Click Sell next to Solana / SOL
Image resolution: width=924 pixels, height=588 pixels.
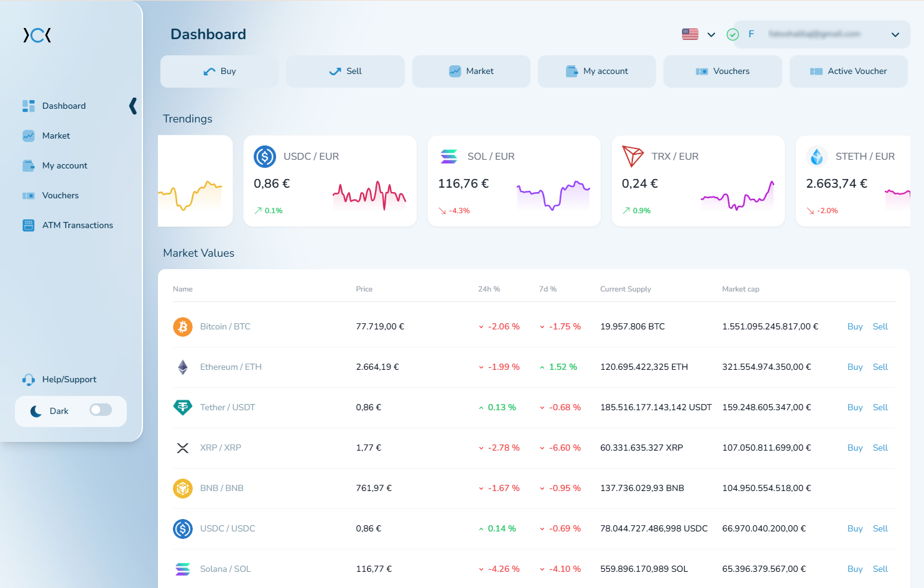[x=880, y=569]
